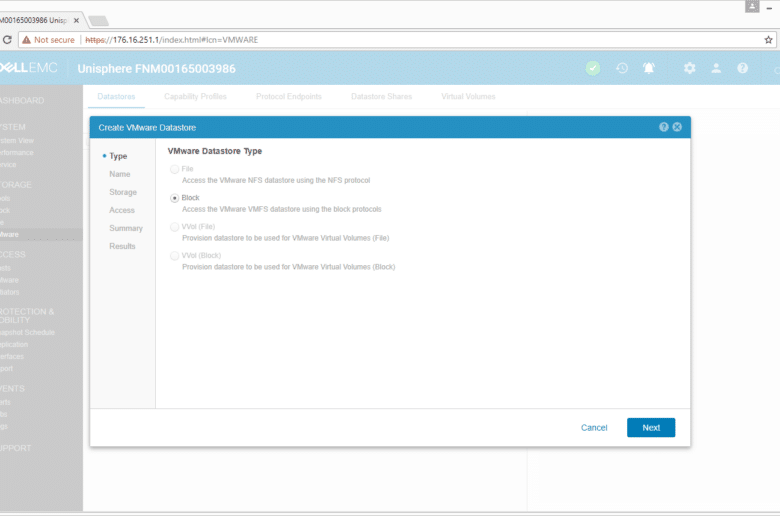Open the Dashboard sidebar item
The height and width of the screenshot is (516, 780).
click(x=22, y=101)
